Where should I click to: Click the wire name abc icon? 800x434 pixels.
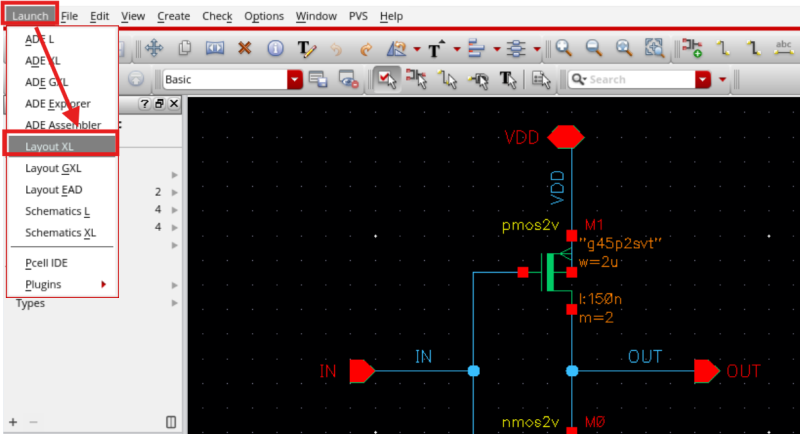click(783, 47)
